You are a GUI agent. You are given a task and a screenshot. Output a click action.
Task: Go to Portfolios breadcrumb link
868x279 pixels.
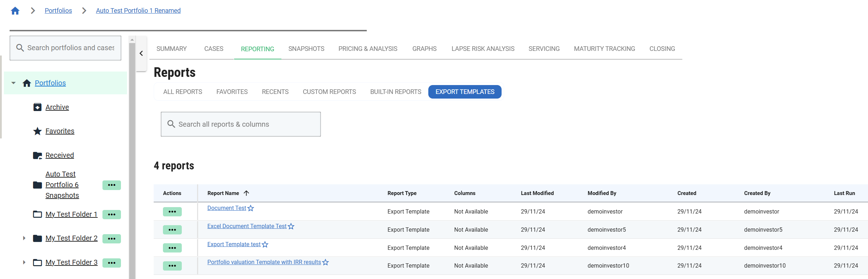58,11
